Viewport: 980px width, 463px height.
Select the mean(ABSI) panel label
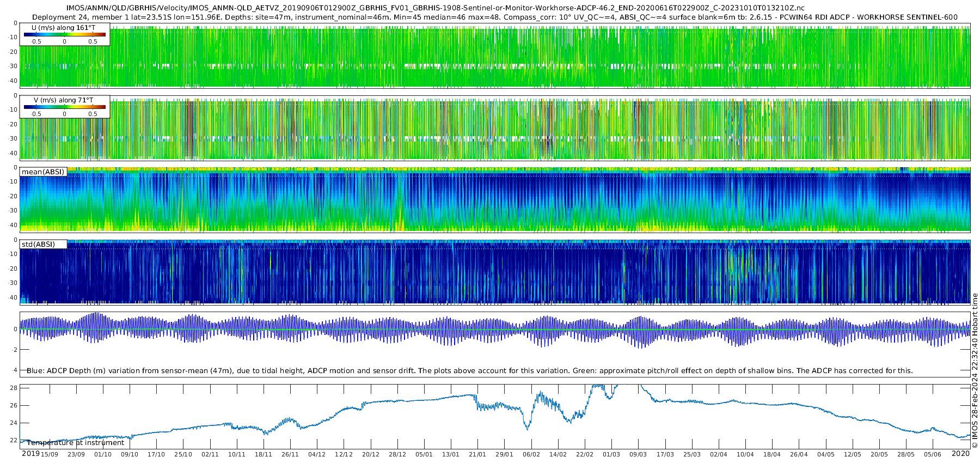[x=43, y=172]
